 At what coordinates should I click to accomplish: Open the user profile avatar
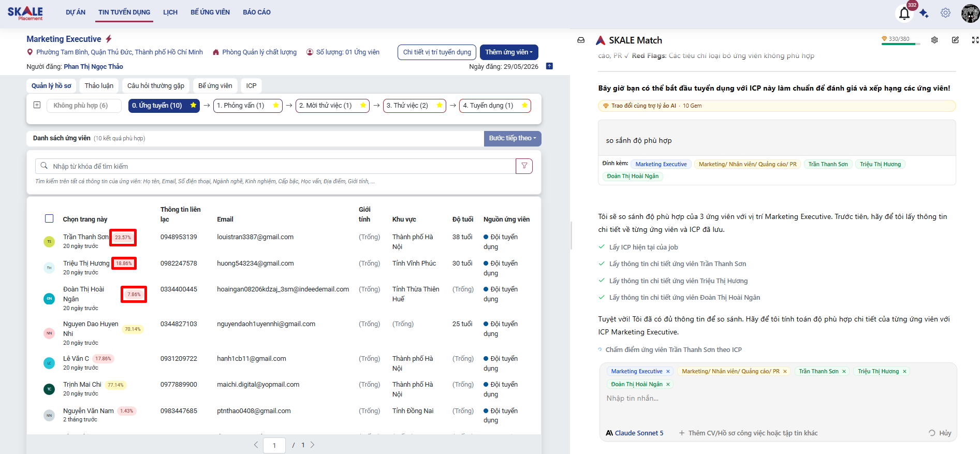(x=970, y=13)
